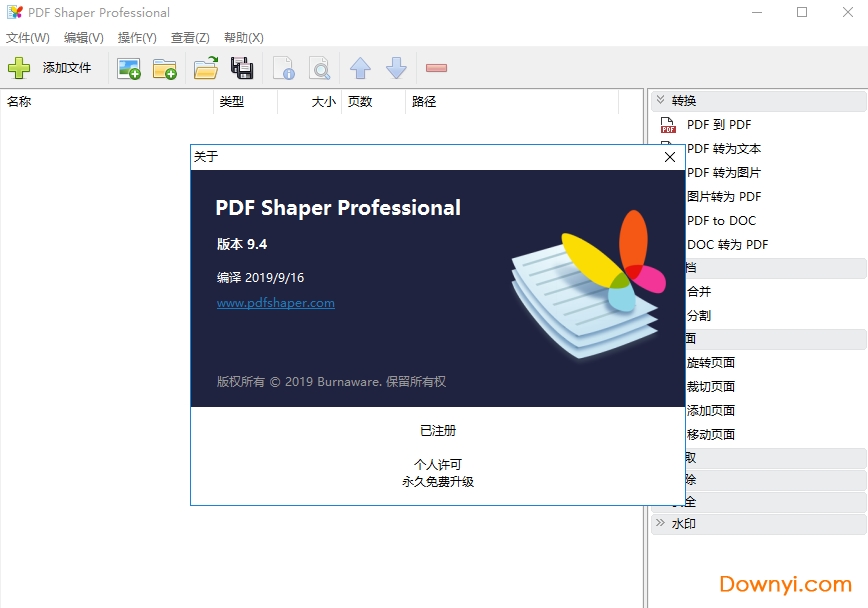This screenshot has height=608, width=868.
Task: Click the magnifier preview file icon
Action: [319, 68]
